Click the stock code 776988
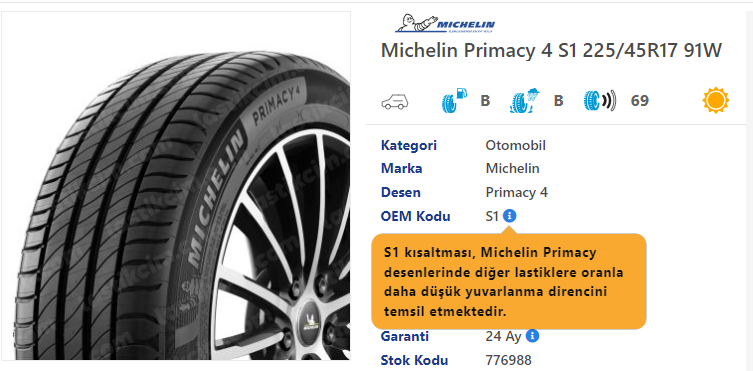This screenshot has height=371, width=753. click(x=509, y=360)
